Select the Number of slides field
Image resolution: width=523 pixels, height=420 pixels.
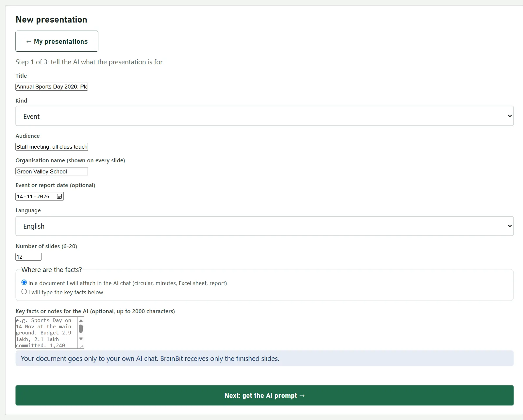[x=28, y=257]
